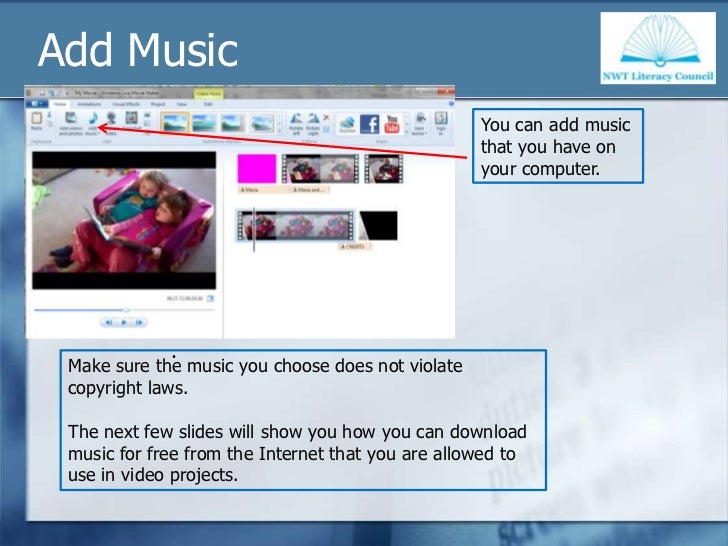The height and width of the screenshot is (546, 728).
Task: Click the Play button below the preview
Action: tap(124, 322)
